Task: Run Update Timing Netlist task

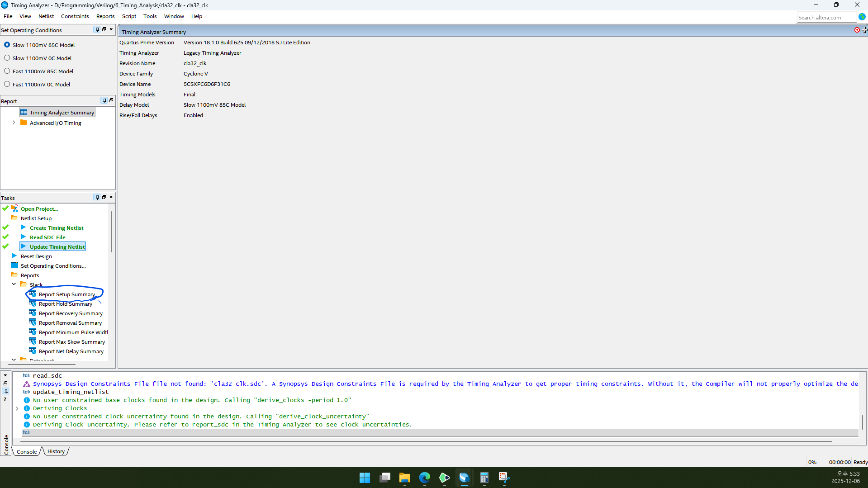Action: [57, 247]
